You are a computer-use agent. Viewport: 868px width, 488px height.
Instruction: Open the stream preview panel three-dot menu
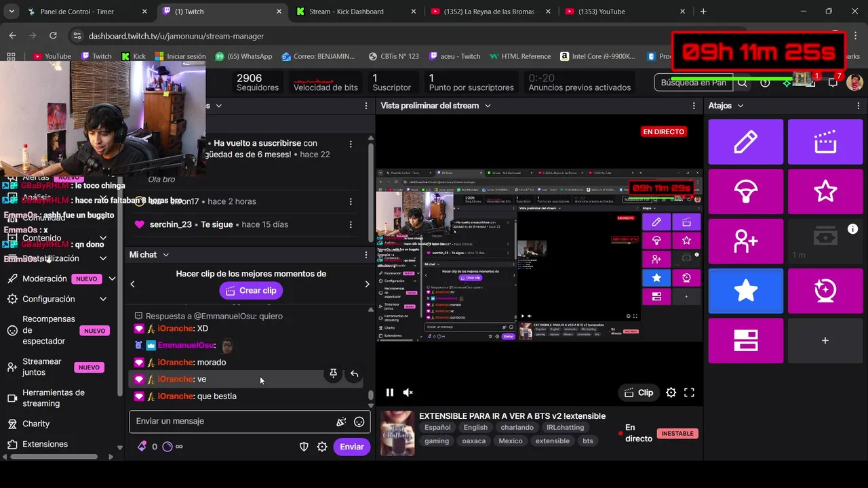point(694,106)
